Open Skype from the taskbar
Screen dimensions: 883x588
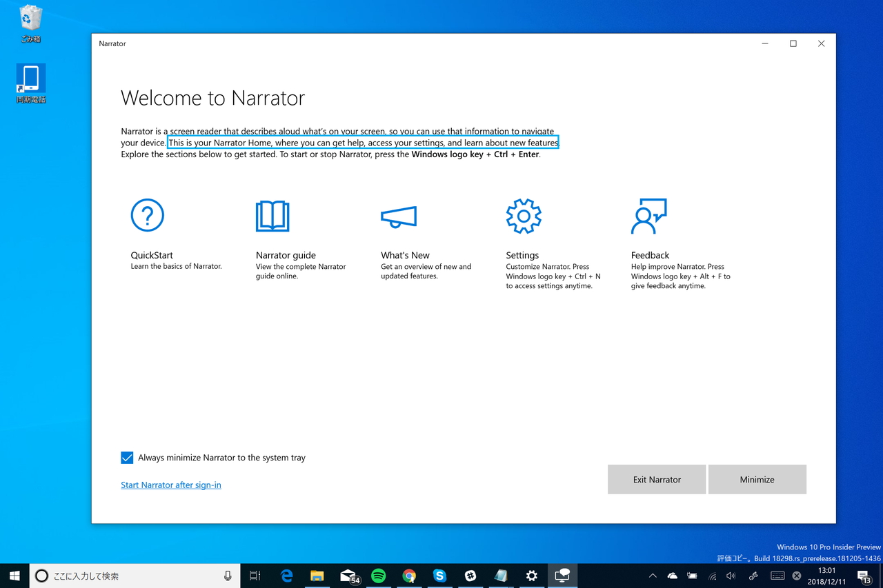pyautogui.click(x=439, y=576)
